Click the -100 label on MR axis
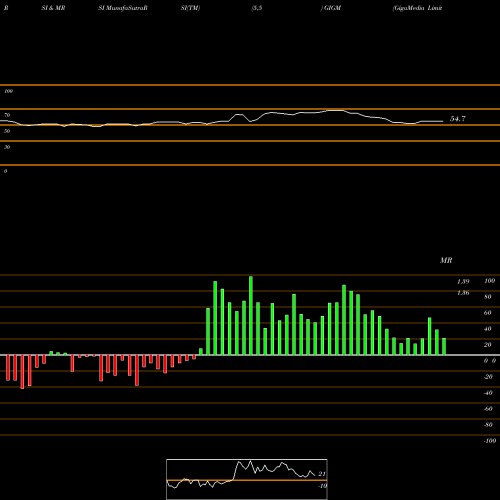Viewport: 500px width, 500px height. click(490, 441)
